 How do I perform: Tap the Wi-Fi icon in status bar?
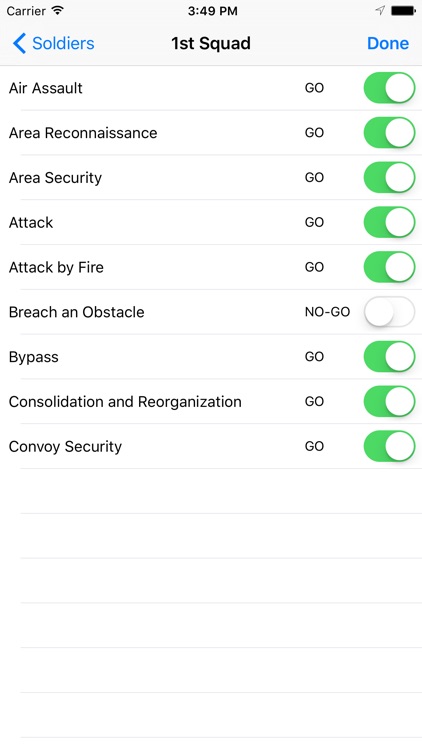(x=57, y=11)
